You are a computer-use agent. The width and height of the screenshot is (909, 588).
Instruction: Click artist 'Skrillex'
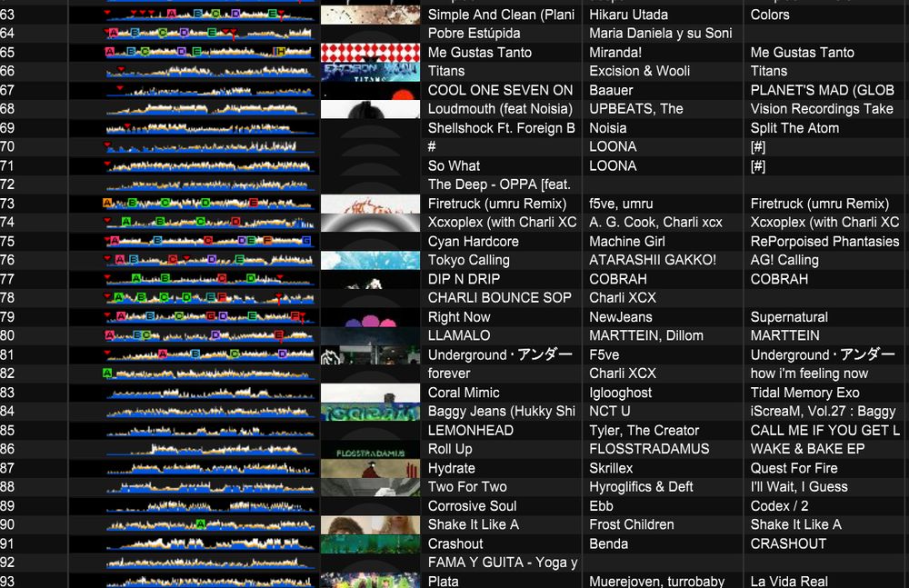(x=611, y=468)
